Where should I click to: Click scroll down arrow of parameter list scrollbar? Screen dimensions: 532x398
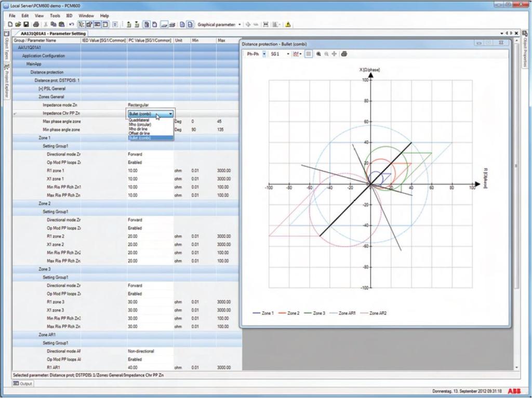[517, 367]
